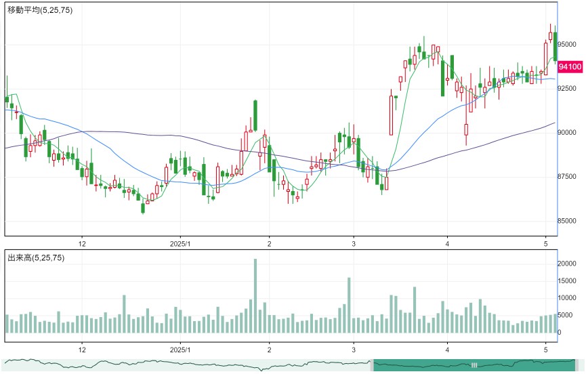588x374 pixels.
Task: Click the 20000 volume axis label
Action: (566, 264)
